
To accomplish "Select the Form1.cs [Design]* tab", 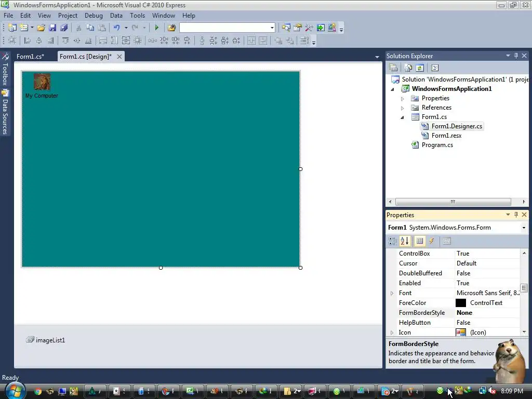I will tap(86, 57).
